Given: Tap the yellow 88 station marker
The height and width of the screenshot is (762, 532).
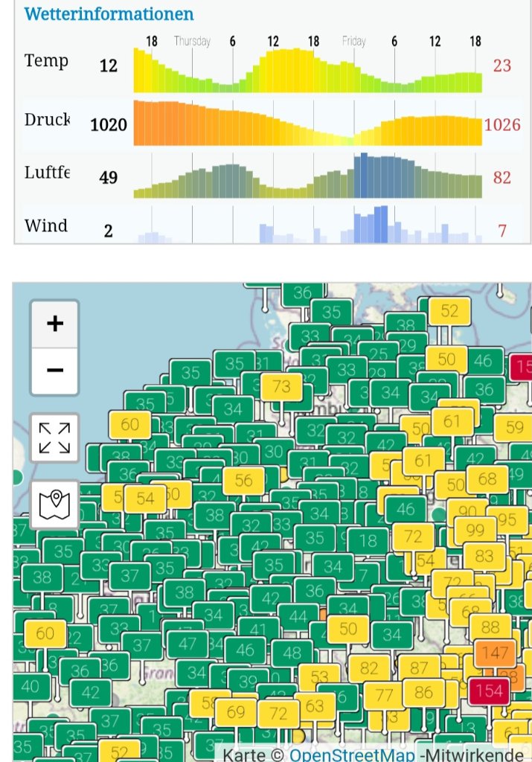Looking at the screenshot, I should click(x=490, y=627).
